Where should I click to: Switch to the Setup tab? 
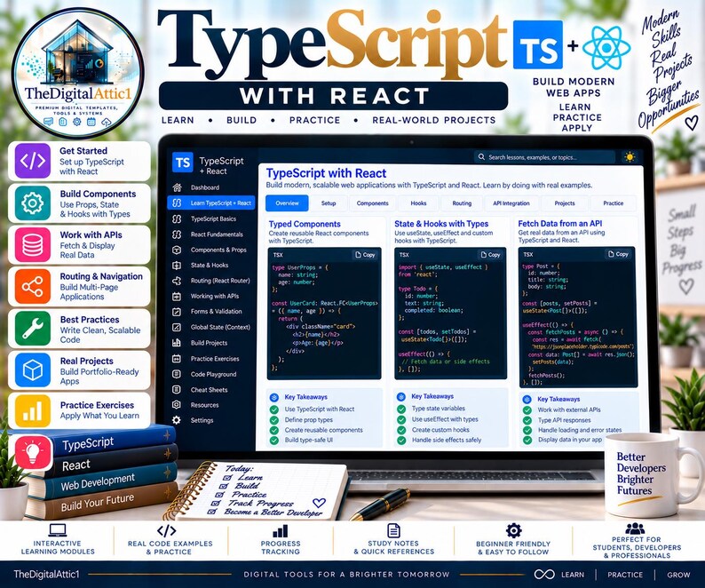[x=329, y=203]
